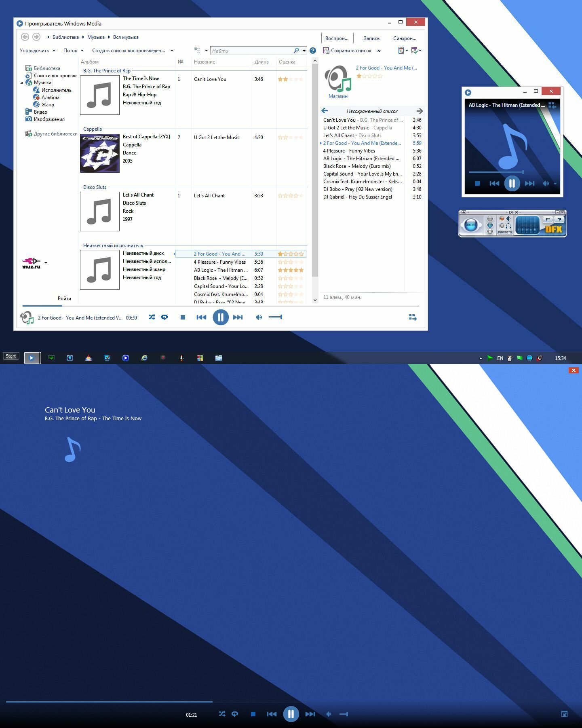
Task: Open the view options dropdown arrow
Action: (206, 51)
